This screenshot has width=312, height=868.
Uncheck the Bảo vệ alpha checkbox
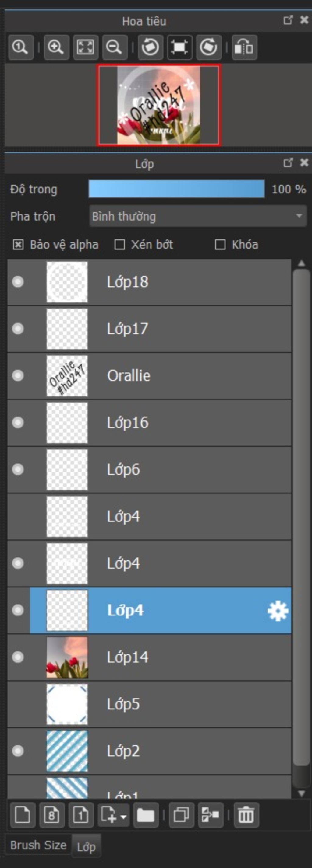point(18,245)
